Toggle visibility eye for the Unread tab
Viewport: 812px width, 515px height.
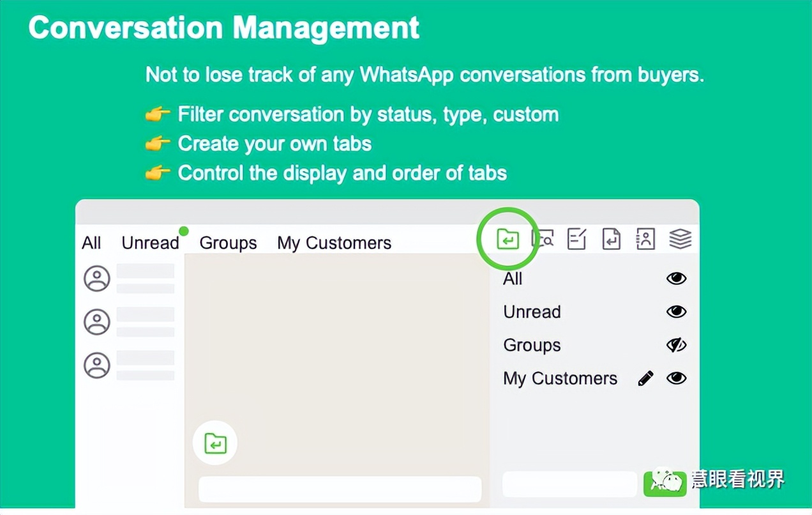676,312
